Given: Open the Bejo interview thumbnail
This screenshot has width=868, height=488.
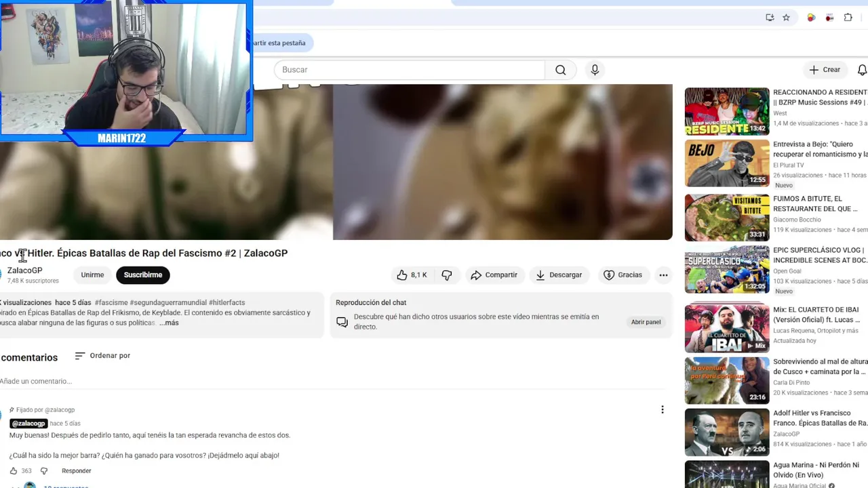Looking at the screenshot, I should (727, 163).
